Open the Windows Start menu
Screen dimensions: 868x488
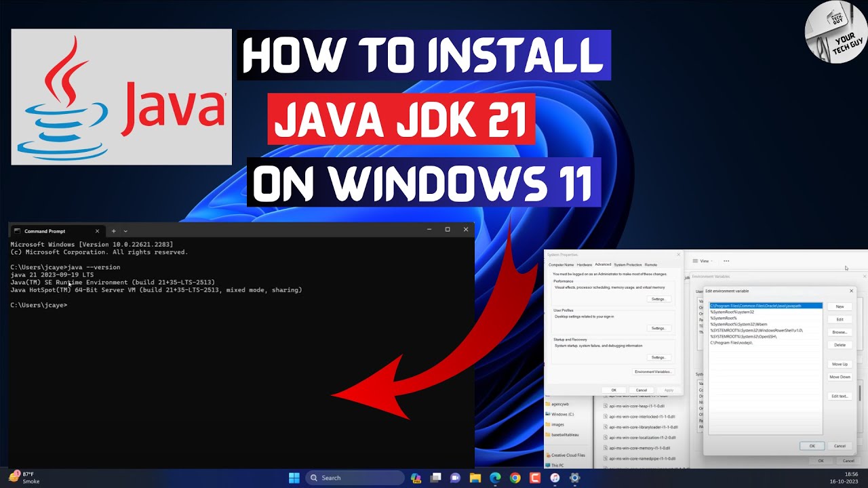(294, 478)
